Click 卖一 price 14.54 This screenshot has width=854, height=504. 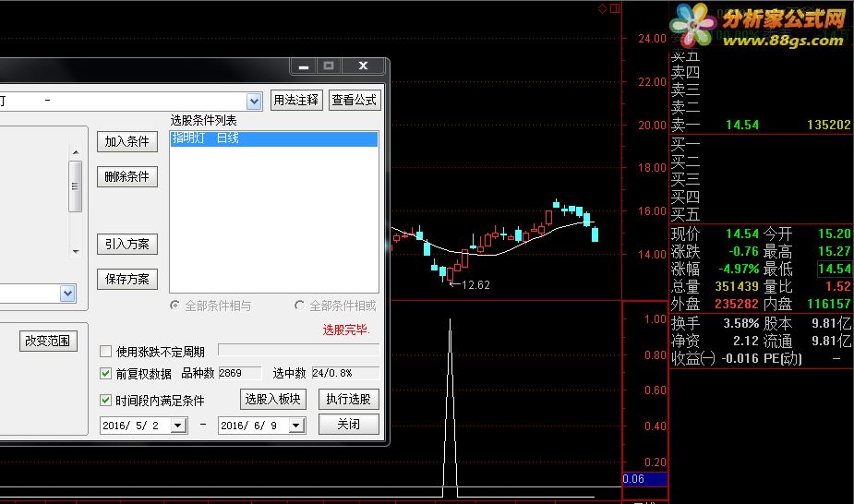coord(741,126)
